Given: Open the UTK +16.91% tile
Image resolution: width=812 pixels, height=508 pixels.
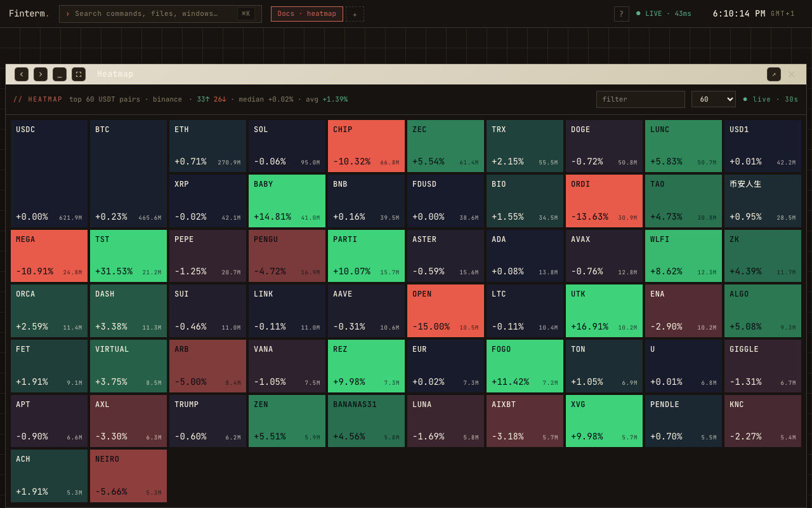Looking at the screenshot, I should coord(604,311).
